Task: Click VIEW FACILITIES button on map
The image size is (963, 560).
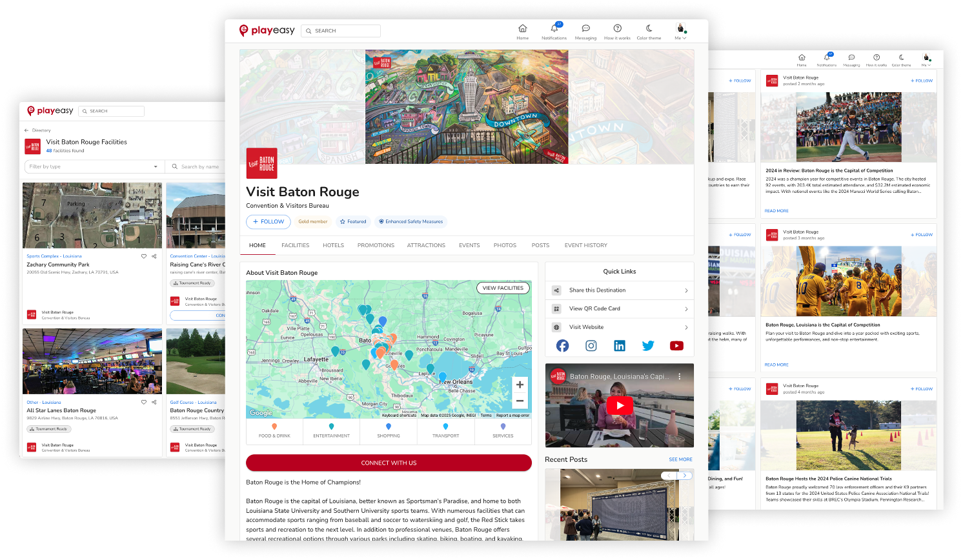Action: click(x=503, y=288)
